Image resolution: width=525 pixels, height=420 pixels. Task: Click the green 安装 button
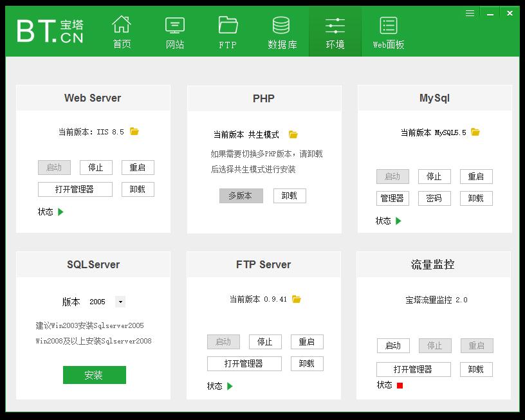(95, 375)
